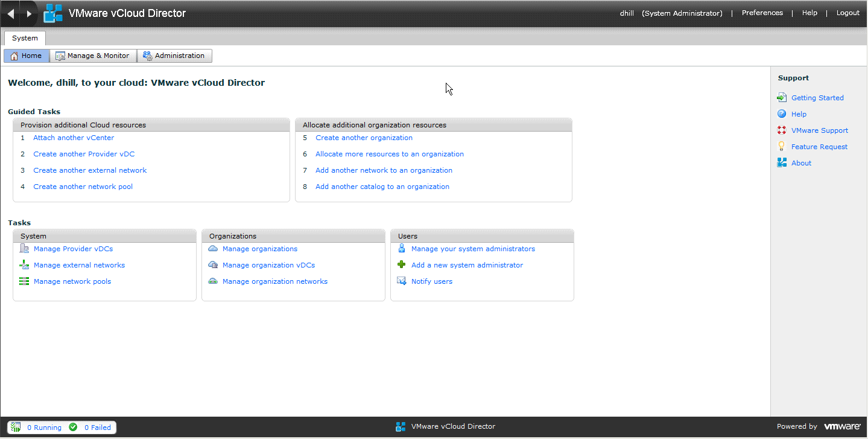The height and width of the screenshot is (439, 868).
Task: Open Manage organization networks link
Action: tap(275, 281)
